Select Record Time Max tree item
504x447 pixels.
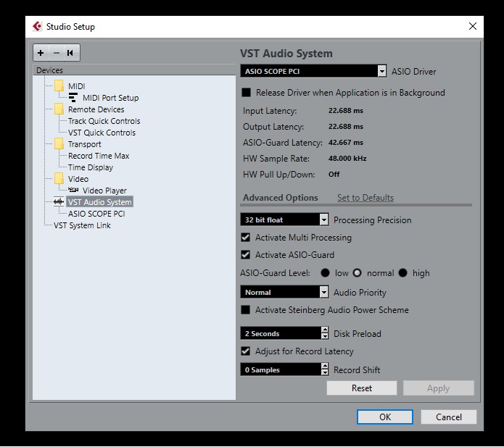99,156
